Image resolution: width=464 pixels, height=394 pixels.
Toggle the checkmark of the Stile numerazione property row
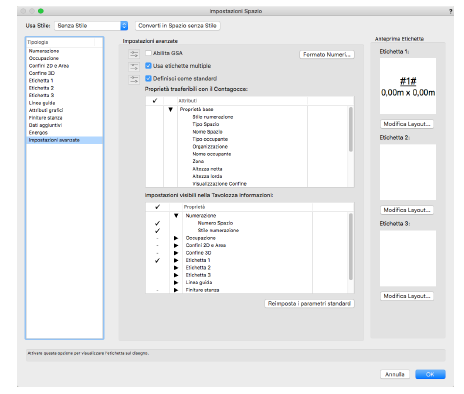pos(157,230)
